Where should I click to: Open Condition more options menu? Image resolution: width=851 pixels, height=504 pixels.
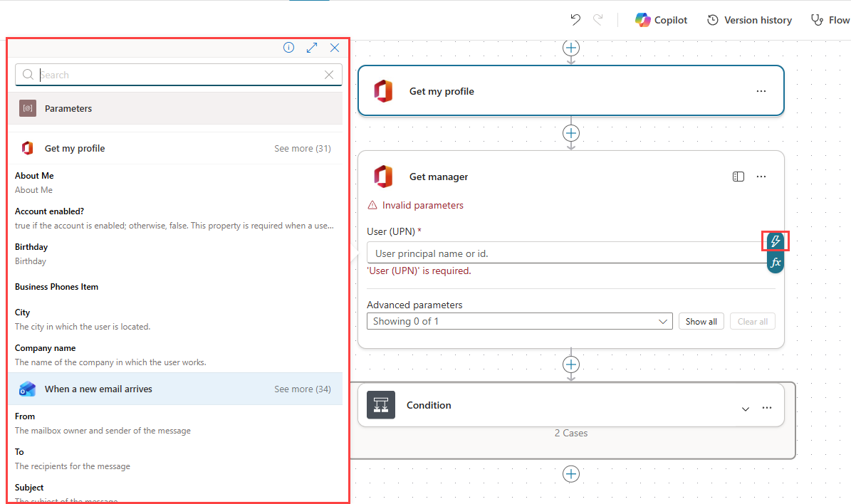(x=767, y=408)
